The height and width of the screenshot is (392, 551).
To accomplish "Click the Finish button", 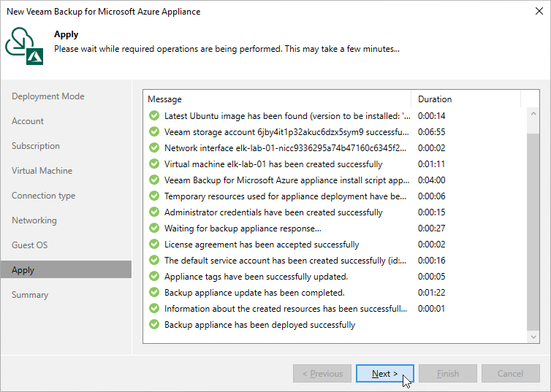I will 448,374.
